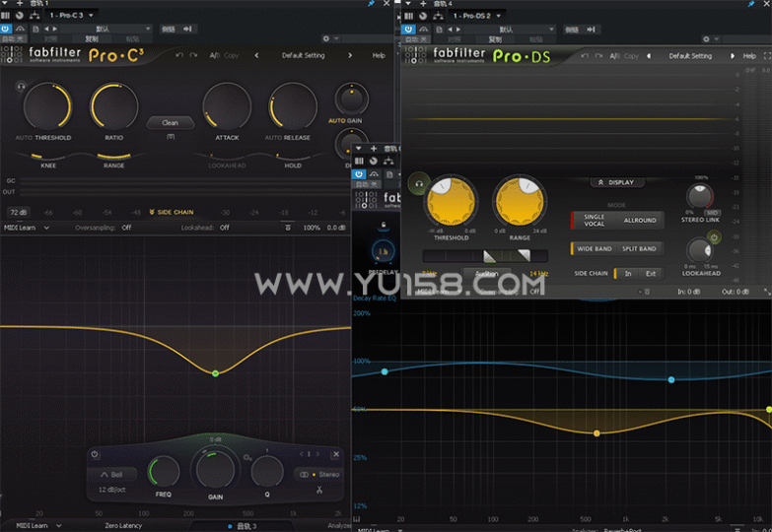Click Pro-DS full screen icon
Image resolution: width=772 pixels, height=532 pixels.
[767, 56]
